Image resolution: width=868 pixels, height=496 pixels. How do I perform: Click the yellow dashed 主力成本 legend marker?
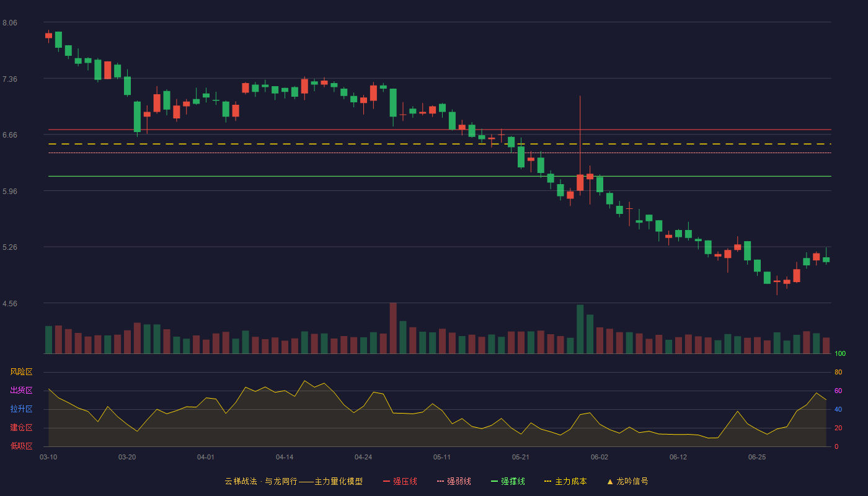point(548,481)
